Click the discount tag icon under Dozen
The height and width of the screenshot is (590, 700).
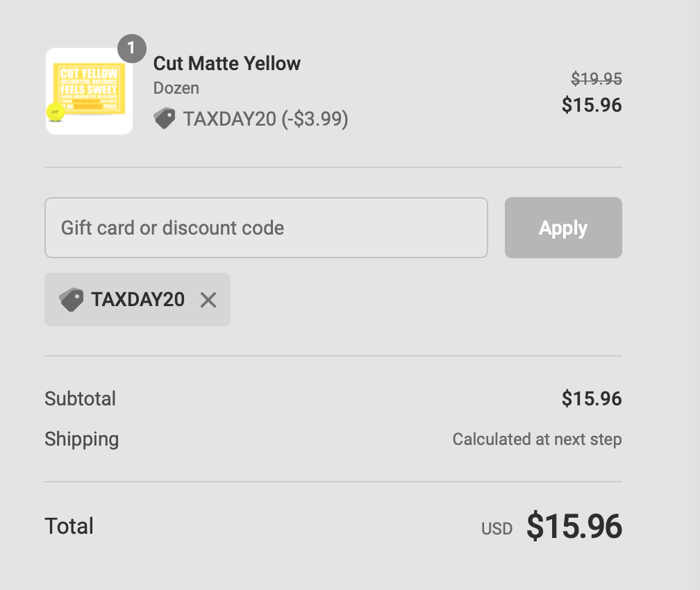pos(165,119)
